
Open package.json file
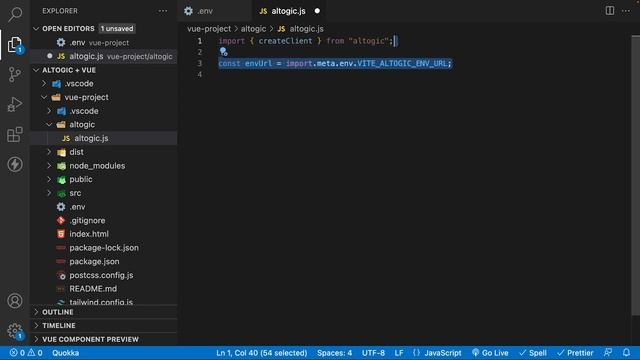click(x=104, y=261)
